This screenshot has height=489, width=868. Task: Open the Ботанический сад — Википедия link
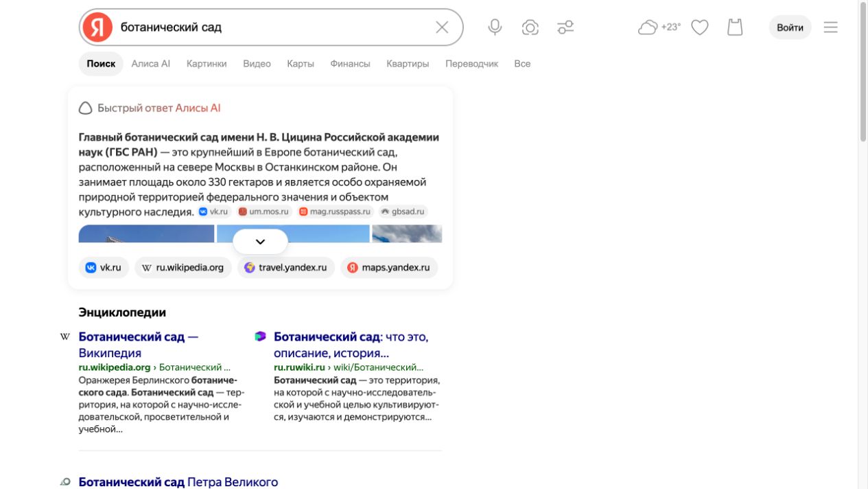point(139,345)
